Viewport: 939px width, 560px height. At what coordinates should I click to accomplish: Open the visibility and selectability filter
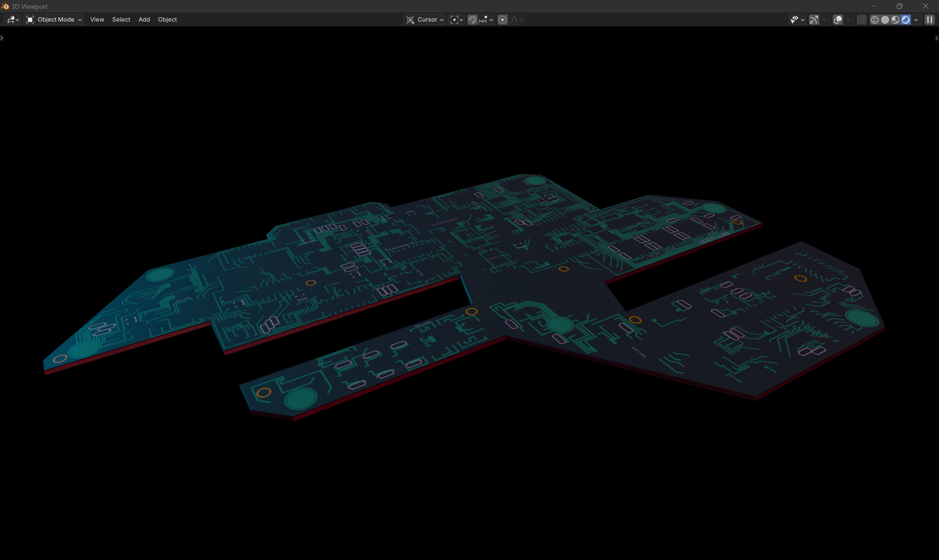tap(797, 20)
